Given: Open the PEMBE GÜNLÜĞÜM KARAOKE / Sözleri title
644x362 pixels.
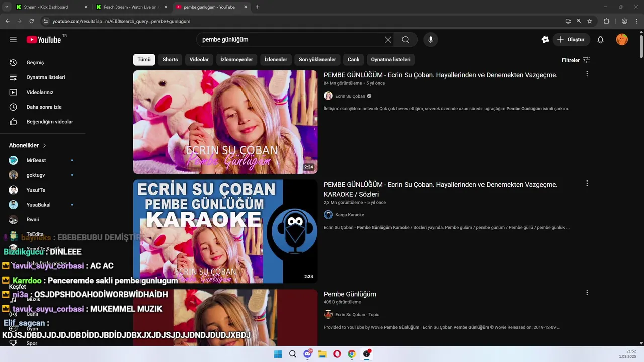Looking at the screenshot, I should [x=440, y=189].
